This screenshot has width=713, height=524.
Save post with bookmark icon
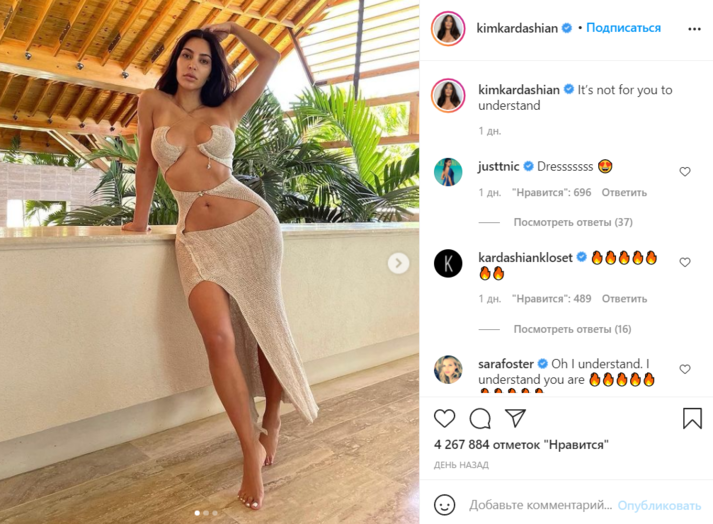692,418
